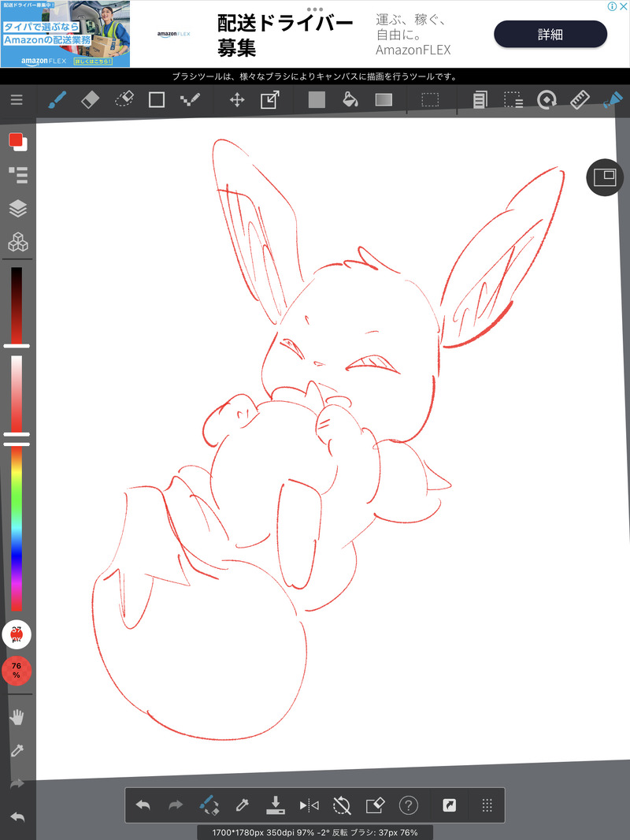This screenshot has width=630, height=840.
Task: Select the Brush tool in top toolbar
Action: click(x=57, y=99)
